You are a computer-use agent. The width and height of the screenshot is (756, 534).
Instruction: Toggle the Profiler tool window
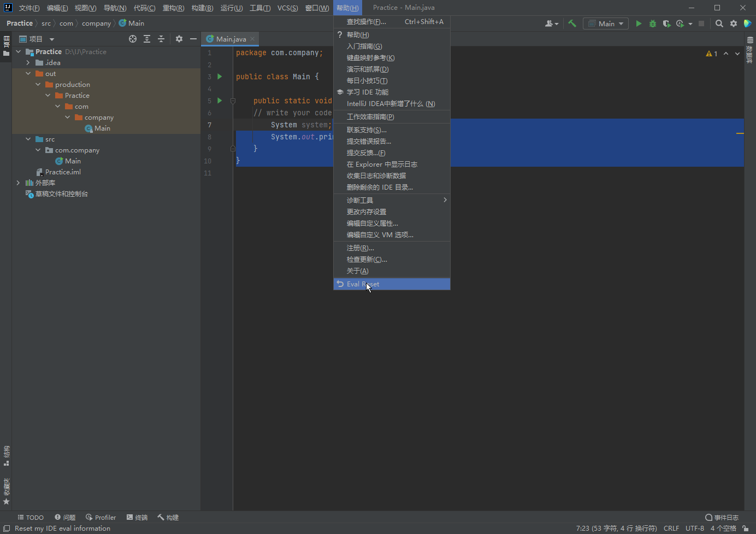pos(101,518)
